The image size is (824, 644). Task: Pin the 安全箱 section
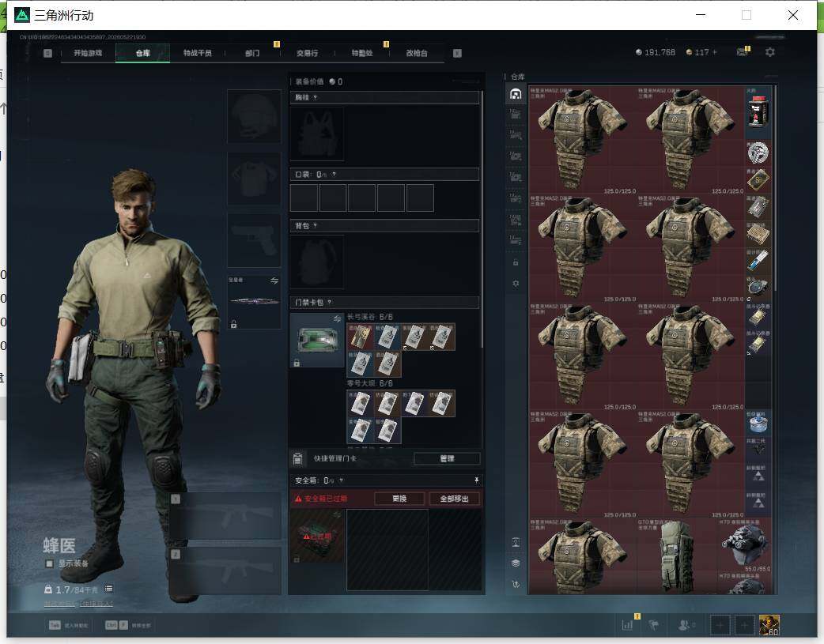[x=476, y=480]
